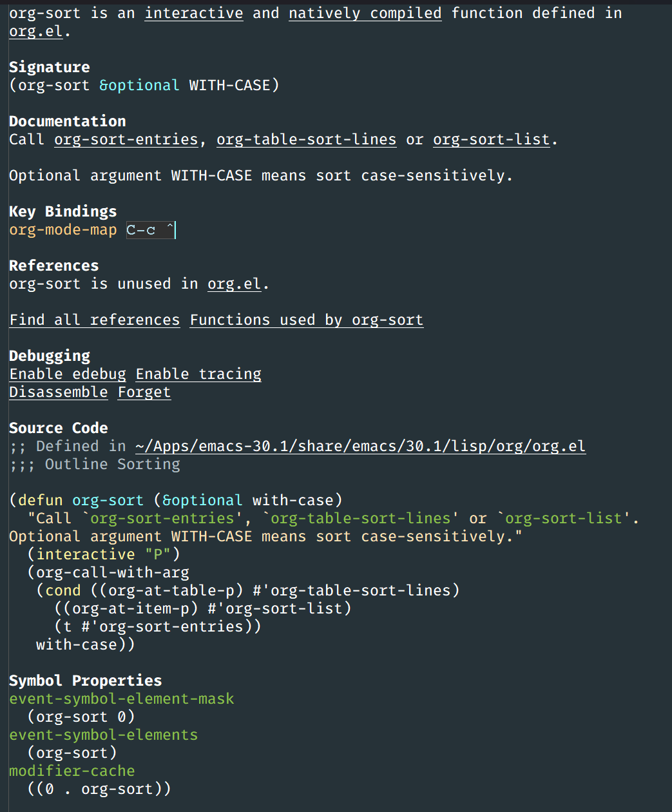Activate the "Enable tracing" button
This screenshot has width=672, height=812.
coord(198,374)
